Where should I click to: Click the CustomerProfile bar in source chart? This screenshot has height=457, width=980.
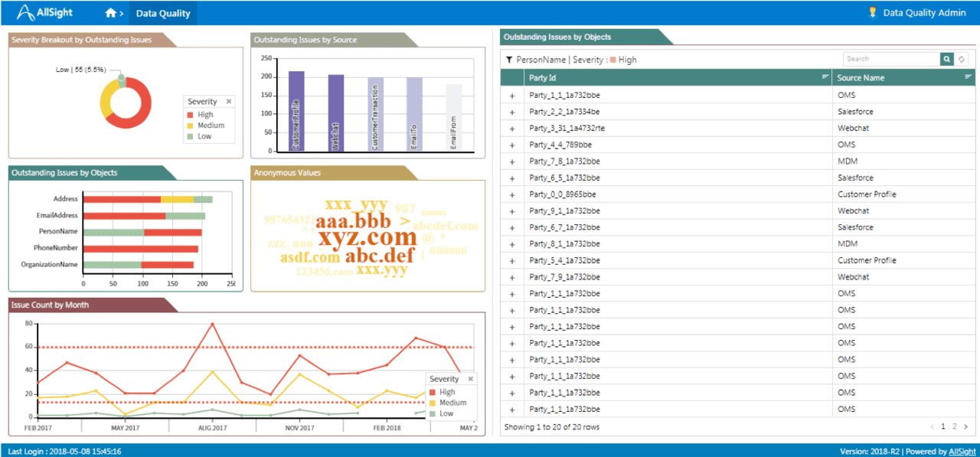pos(296,111)
